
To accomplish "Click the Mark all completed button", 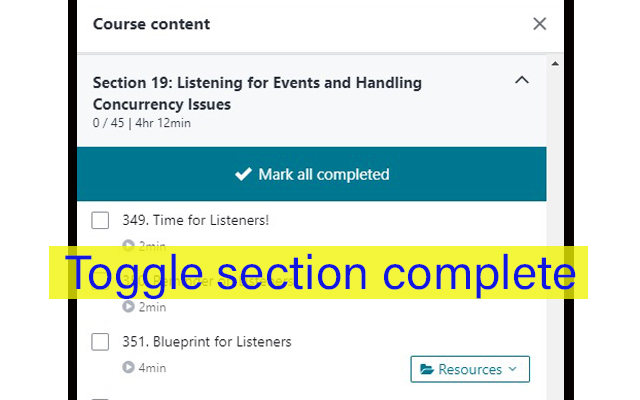I will coord(311,174).
